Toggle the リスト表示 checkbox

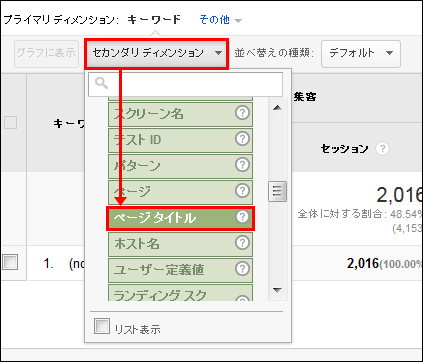[102, 326]
